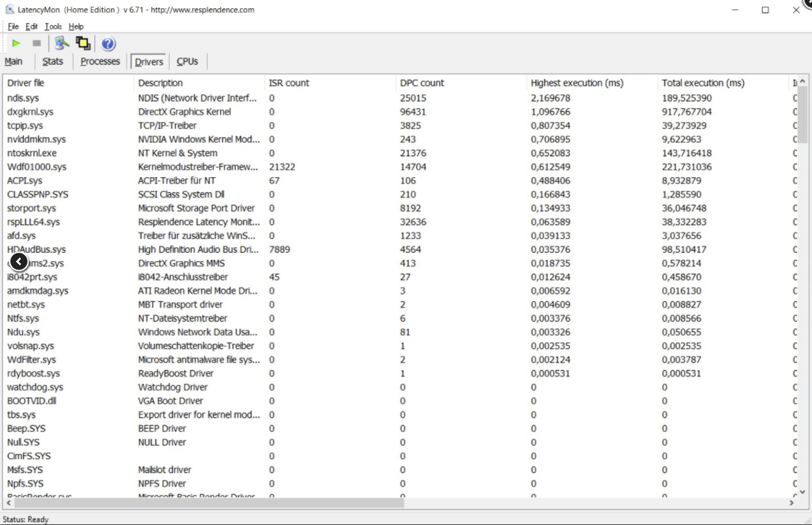Switch to the Stats tab

tap(52, 61)
